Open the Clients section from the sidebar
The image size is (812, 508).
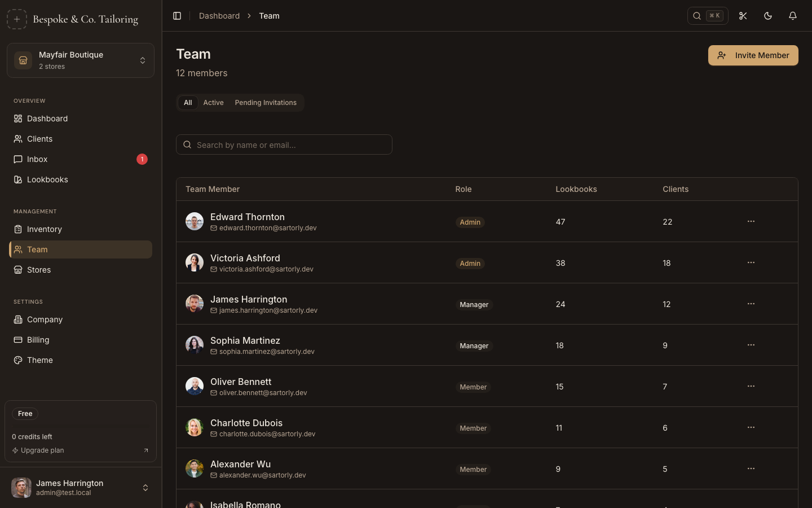[39, 139]
